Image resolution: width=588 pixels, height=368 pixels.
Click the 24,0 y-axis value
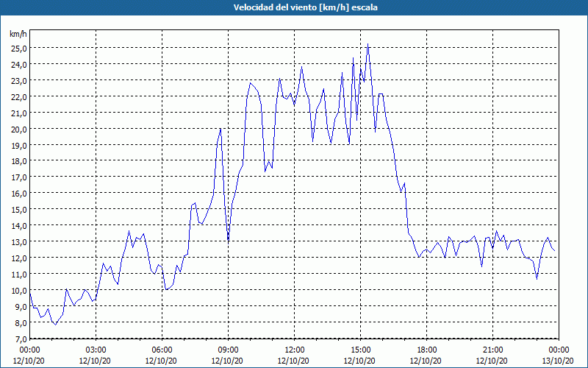[x=19, y=65]
